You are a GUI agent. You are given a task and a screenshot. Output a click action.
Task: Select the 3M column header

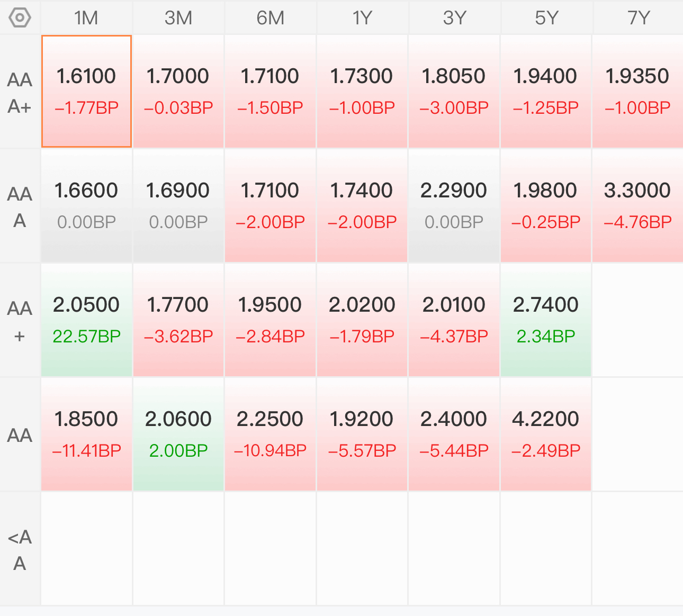click(x=178, y=18)
